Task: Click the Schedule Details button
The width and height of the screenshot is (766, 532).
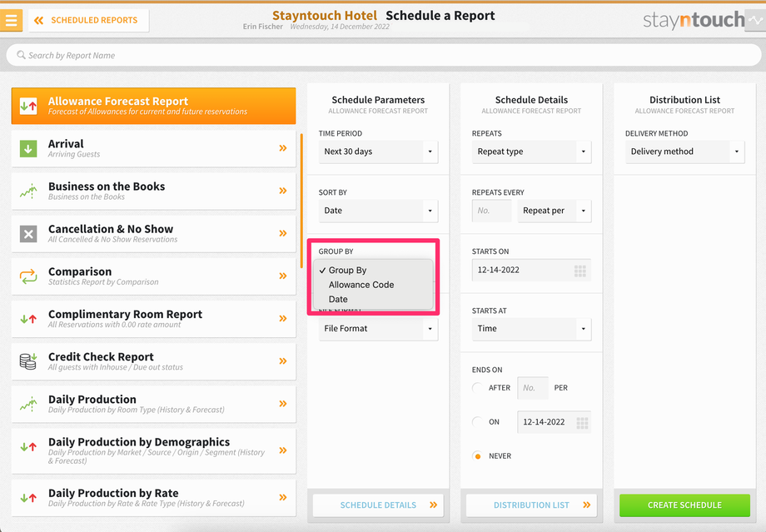Action: pos(378,505)
